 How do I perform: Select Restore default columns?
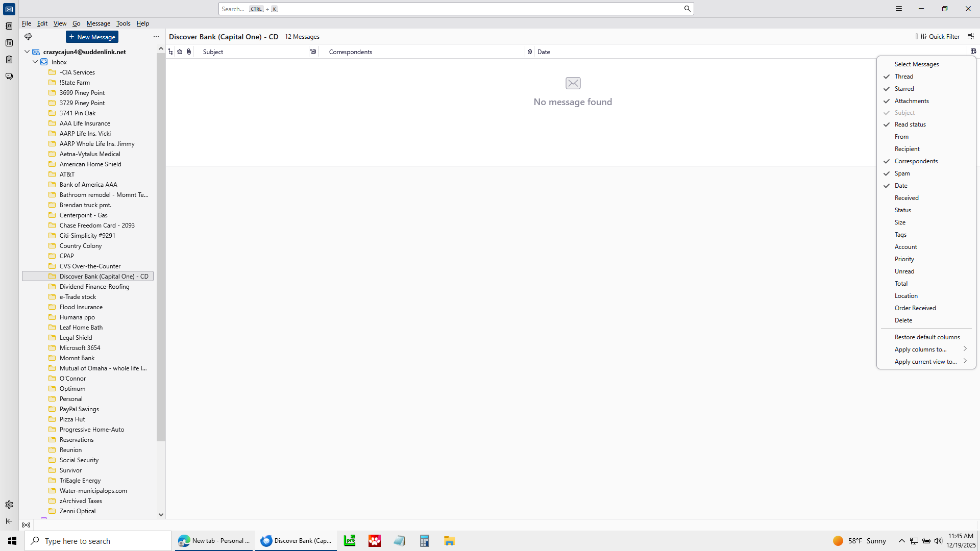pos(927,337)
